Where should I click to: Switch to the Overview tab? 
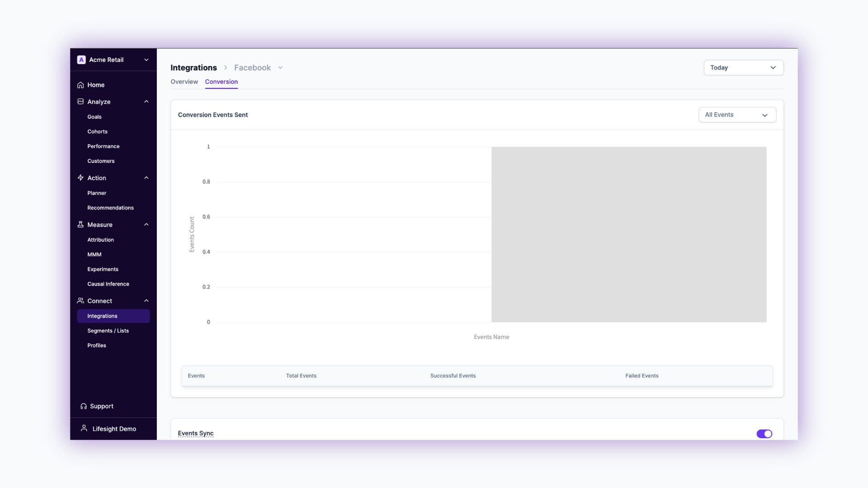[x=184, y=82]
